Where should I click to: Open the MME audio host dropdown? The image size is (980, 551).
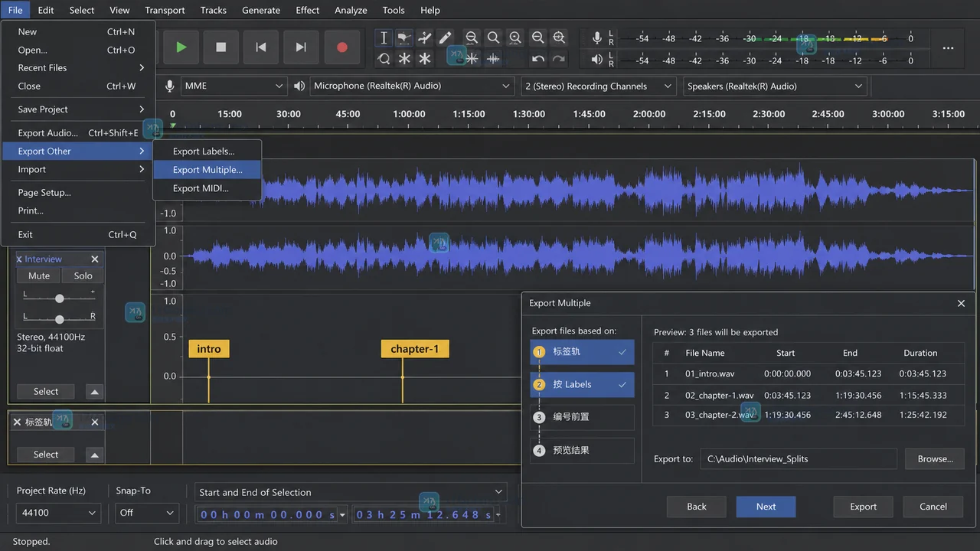click(234, 86)
